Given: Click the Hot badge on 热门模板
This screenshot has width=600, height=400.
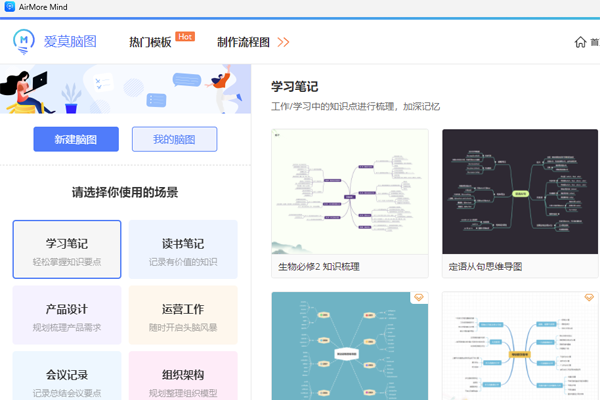Looking at the screenshot, I should click(185, 36).
